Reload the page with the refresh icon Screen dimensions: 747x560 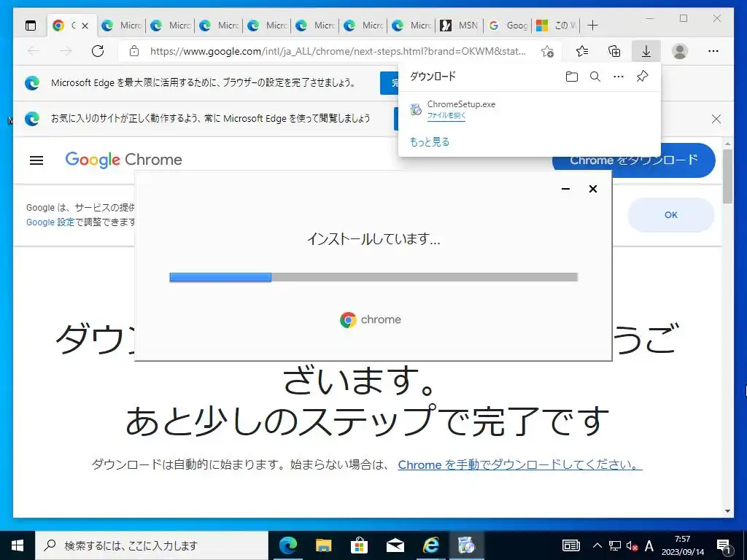click(98, 51)
